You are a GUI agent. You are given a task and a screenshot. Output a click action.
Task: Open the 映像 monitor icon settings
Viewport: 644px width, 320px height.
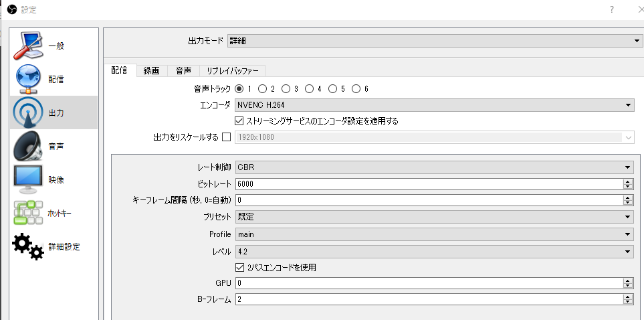point(28,179)
